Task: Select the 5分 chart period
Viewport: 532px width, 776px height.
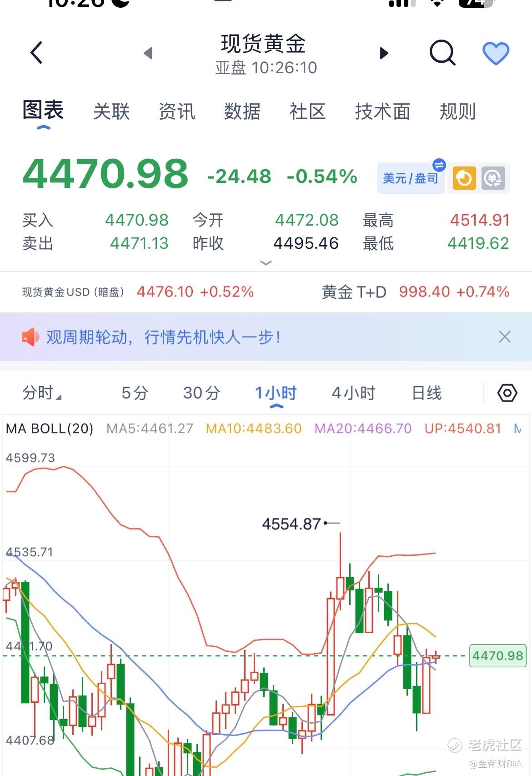Action: [135, 393]
